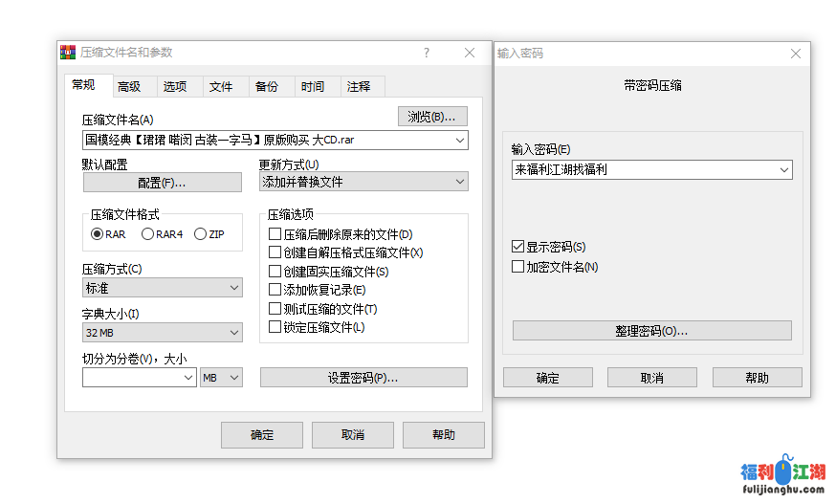Enable 加密文件名 checkbox

[518, 267]
